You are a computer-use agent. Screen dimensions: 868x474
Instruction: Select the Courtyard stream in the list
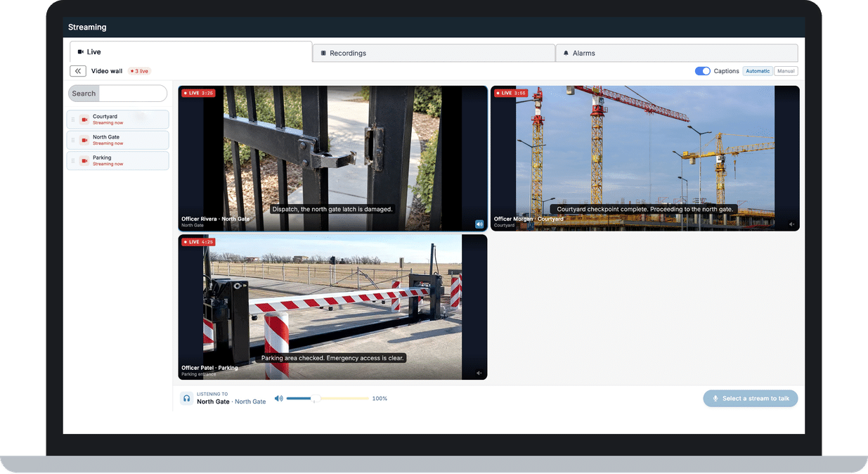[x=118, y=120]
